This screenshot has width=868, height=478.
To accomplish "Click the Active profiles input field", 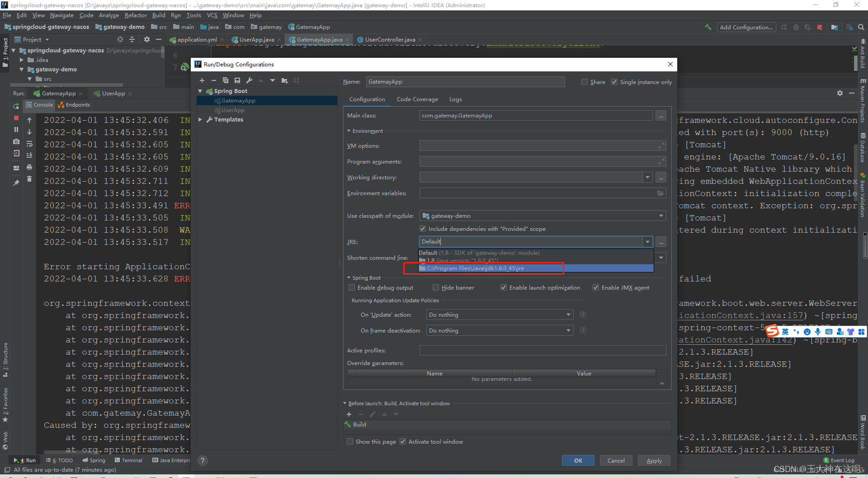I will click(x=542, y=351).
